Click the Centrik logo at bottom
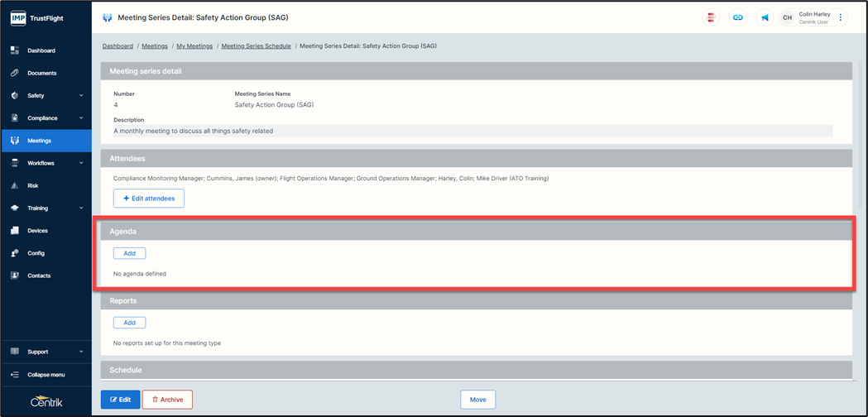The image size is (868, 417). point(46,402)
